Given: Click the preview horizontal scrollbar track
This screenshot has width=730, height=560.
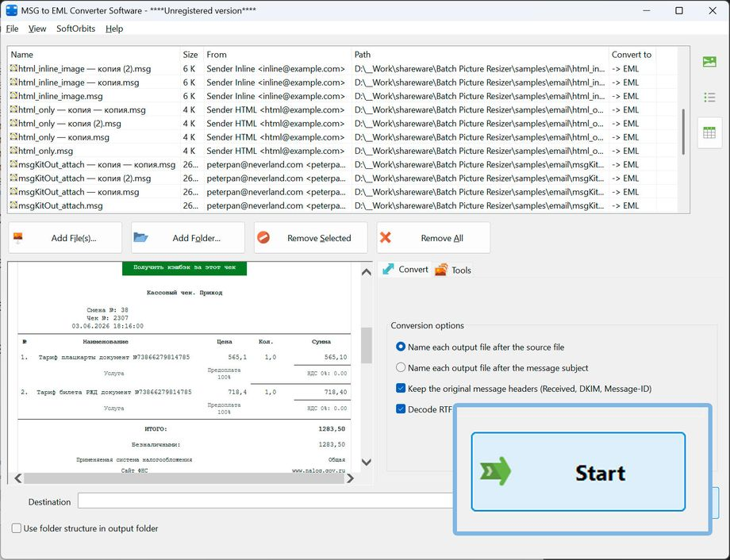Looking at the screenshot, I should [184, 478].
